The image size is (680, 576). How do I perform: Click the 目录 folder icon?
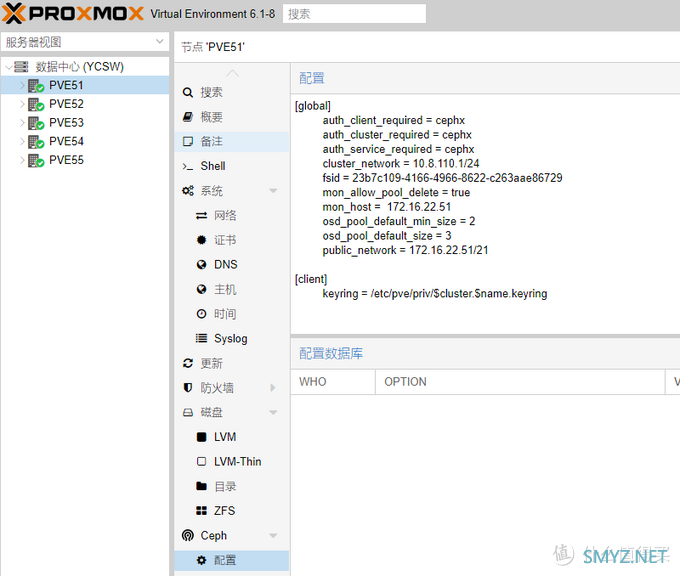point(202,486)
